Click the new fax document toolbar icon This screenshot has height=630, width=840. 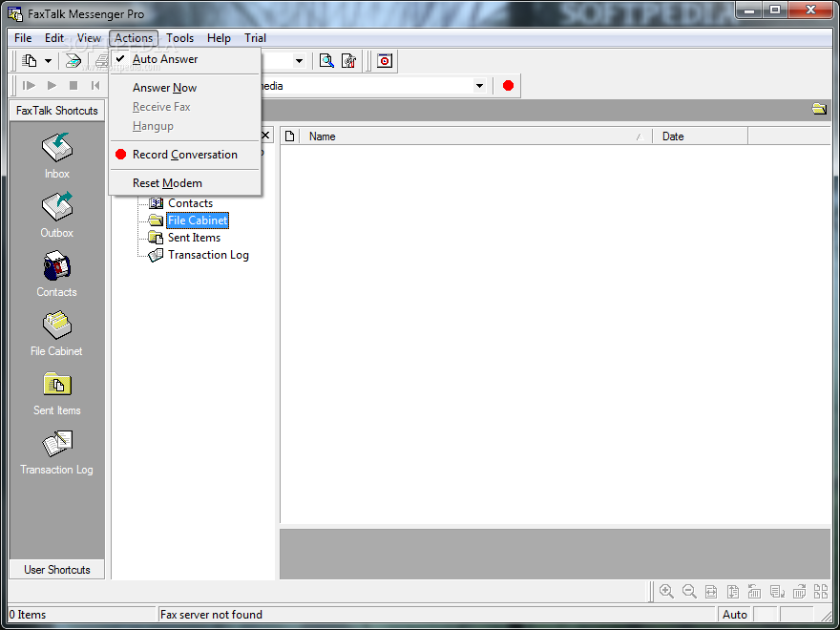click(30, 60)
